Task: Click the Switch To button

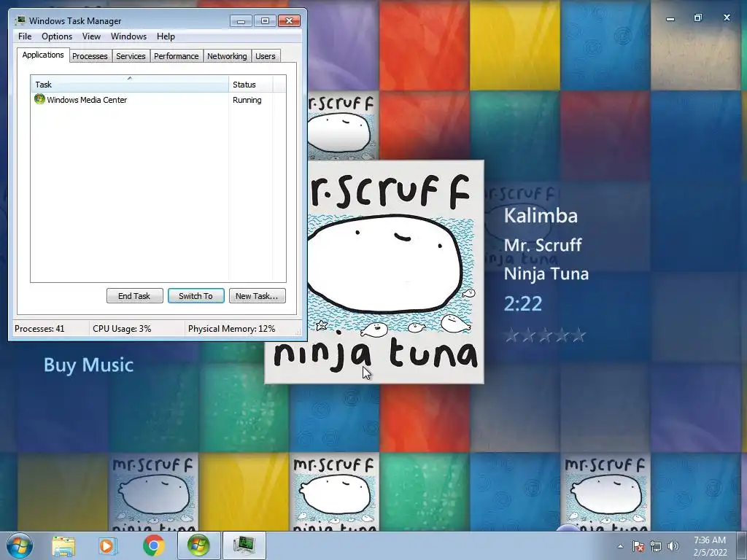Action: point(196,296)
